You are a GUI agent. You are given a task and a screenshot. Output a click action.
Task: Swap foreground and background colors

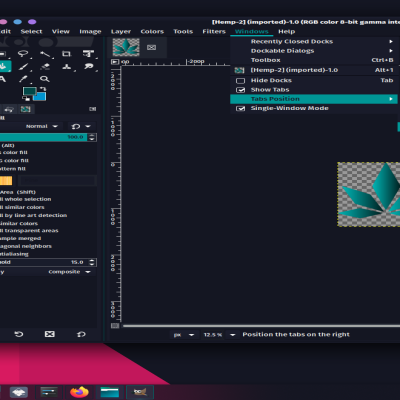point(43,89)
